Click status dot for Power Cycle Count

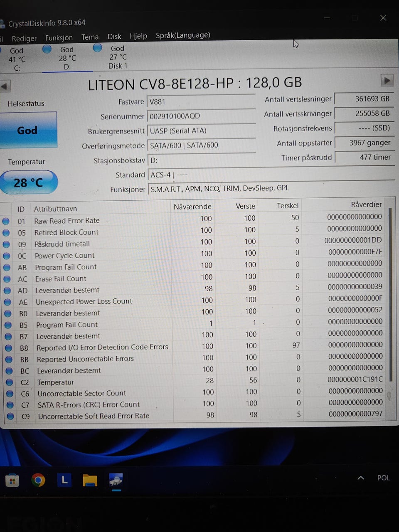click(x=6, y=256)
